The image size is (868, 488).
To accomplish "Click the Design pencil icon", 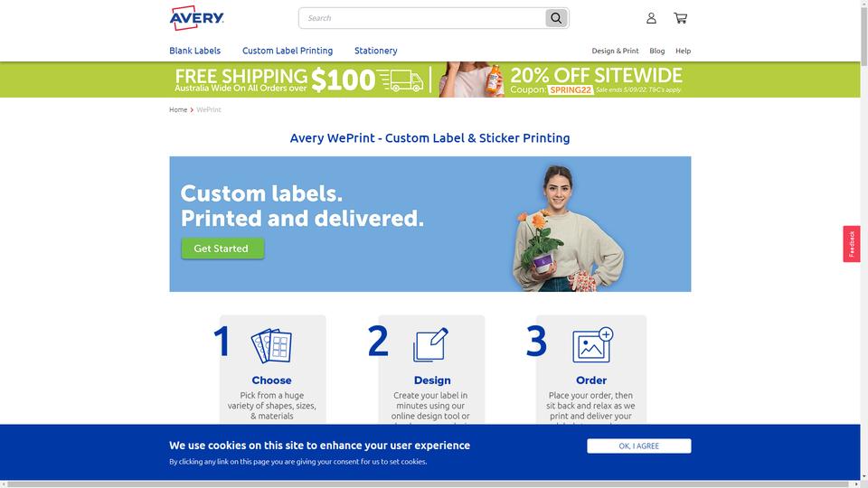I will pyautogui.click(x=430, y=344).
